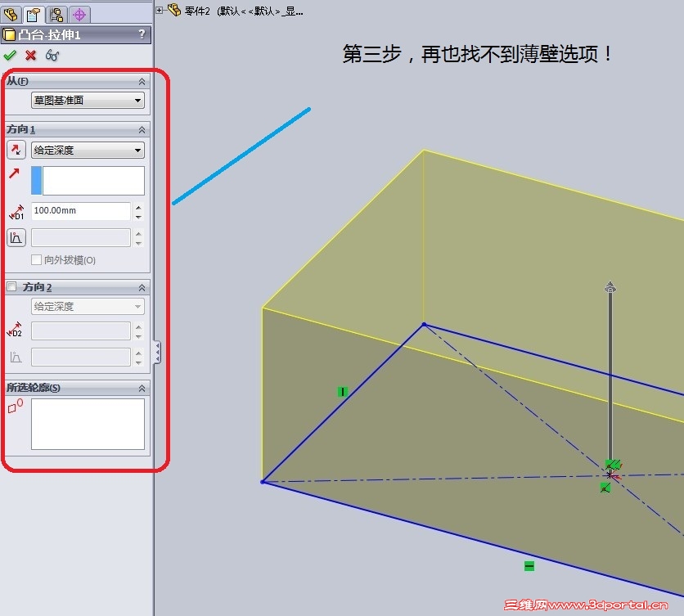
Task: Collapse the 所选轮廓(S) section
Action: coord(142,389)
